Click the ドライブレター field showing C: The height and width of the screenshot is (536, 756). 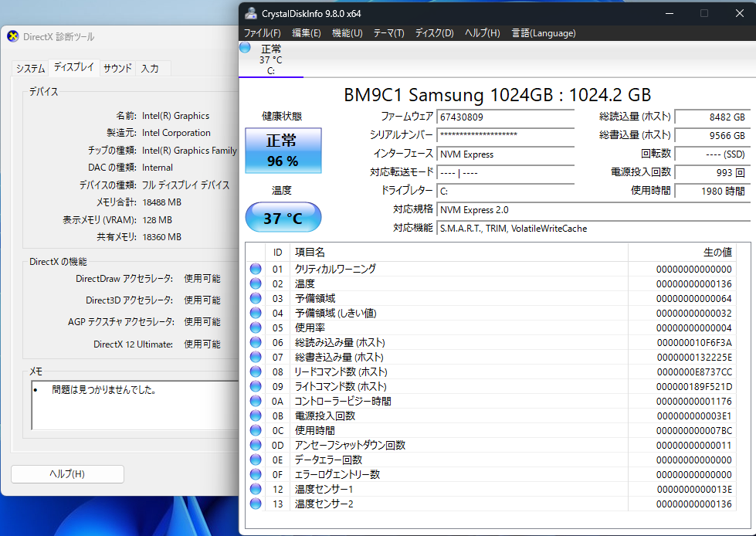[x=505, y=192]
